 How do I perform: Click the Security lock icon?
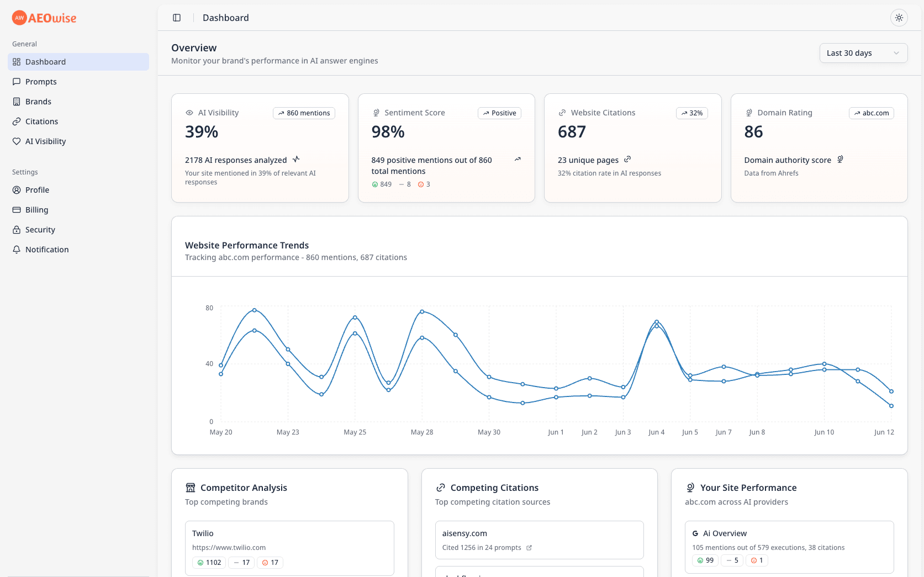coord(17,230)
